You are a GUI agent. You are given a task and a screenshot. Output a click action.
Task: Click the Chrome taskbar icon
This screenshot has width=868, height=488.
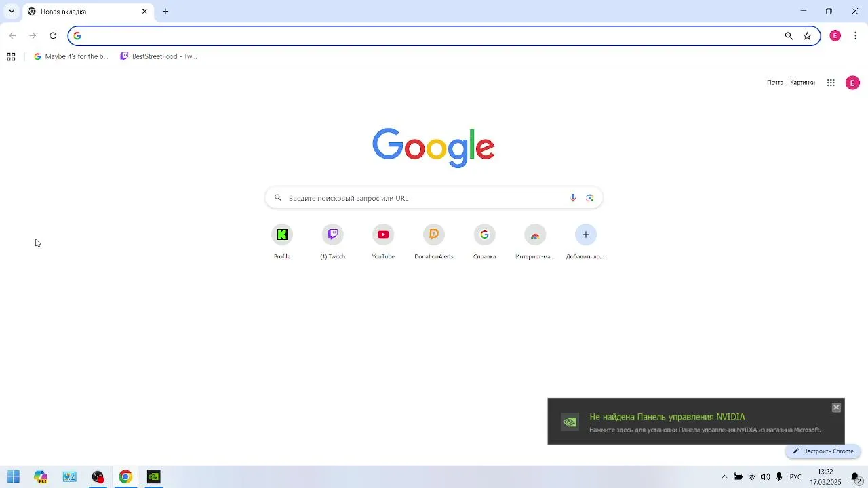click(125, 477)
